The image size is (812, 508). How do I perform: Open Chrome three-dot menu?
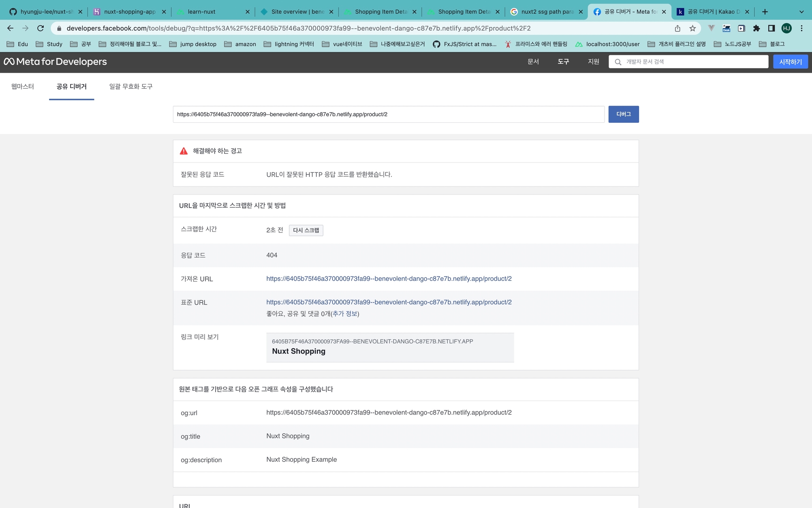coord(801,28)
